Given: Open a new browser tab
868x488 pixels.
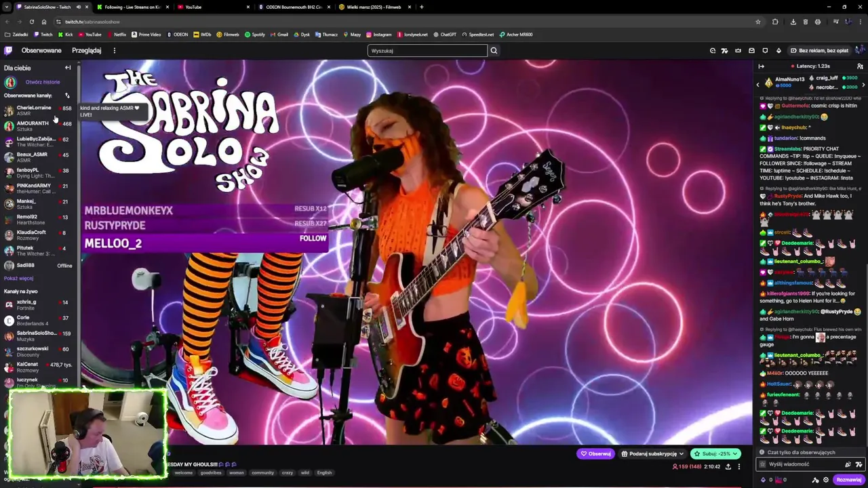Looking at the screenshot, I should [422, 7].
